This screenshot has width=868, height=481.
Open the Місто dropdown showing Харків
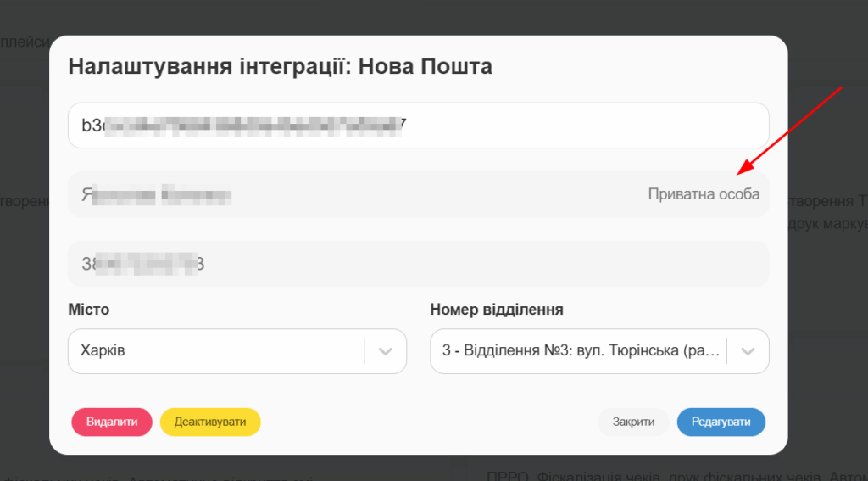[237, 351]
